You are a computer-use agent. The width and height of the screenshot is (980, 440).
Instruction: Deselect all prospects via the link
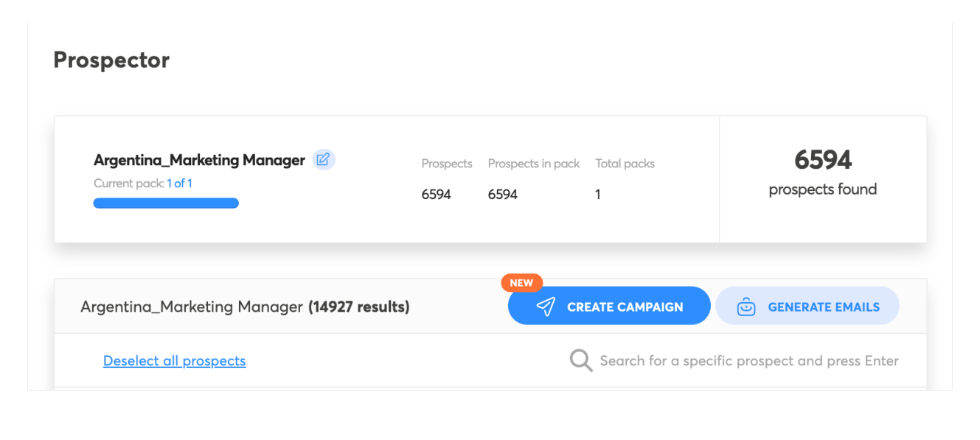click(x=175, y=361)
